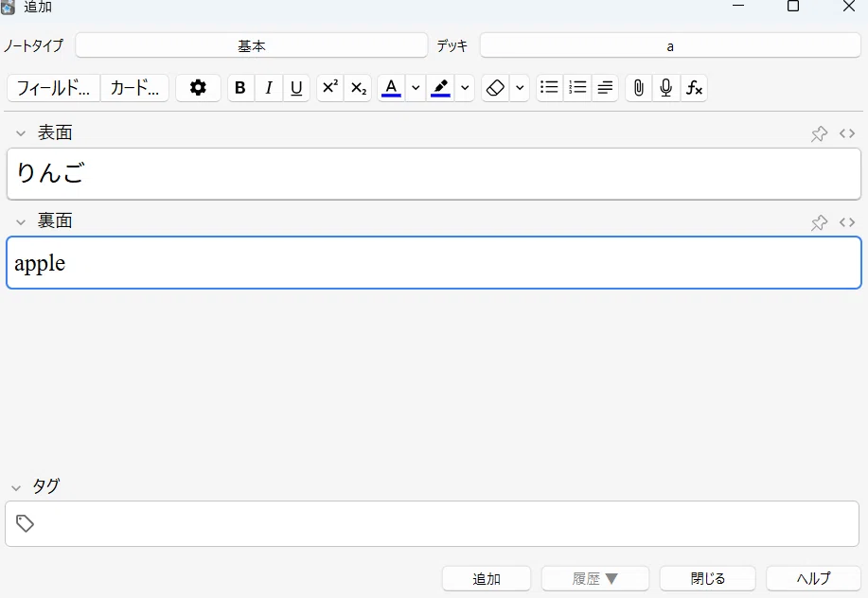Apply the highlight color button
The height and width of the screenshot is (598, 868).
coord(441,88)
